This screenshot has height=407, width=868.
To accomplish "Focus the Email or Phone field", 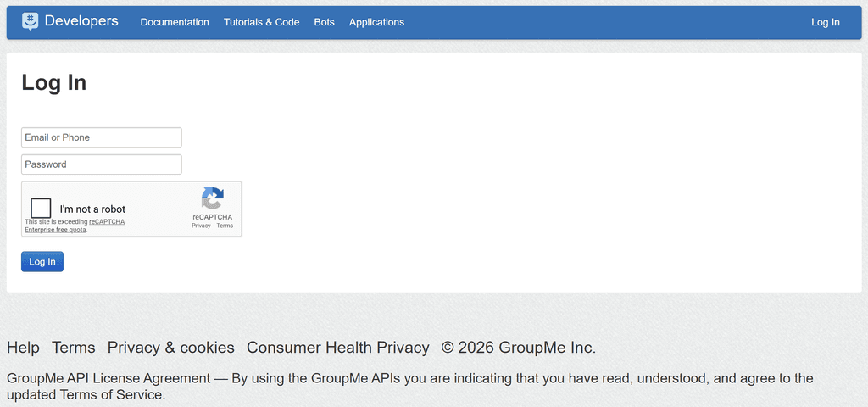I will click(x=102, y=137).
